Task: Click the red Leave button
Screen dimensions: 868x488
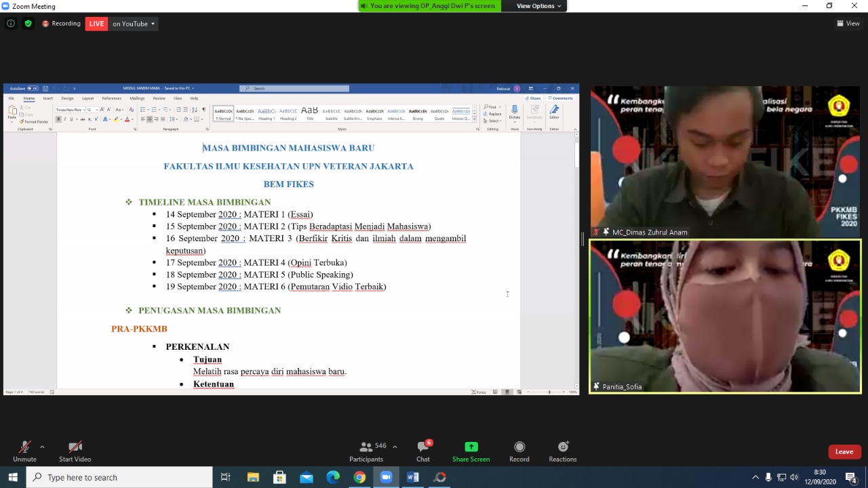Action: pos(844,452)
